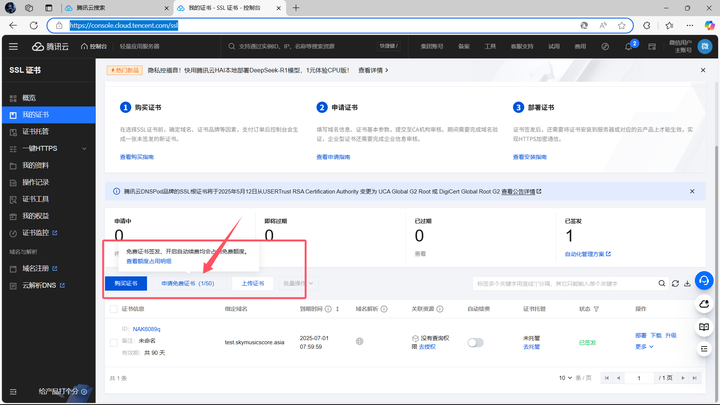Open the 状态 column filter
The height and width of the screenshot is (405, 720).
596,309
